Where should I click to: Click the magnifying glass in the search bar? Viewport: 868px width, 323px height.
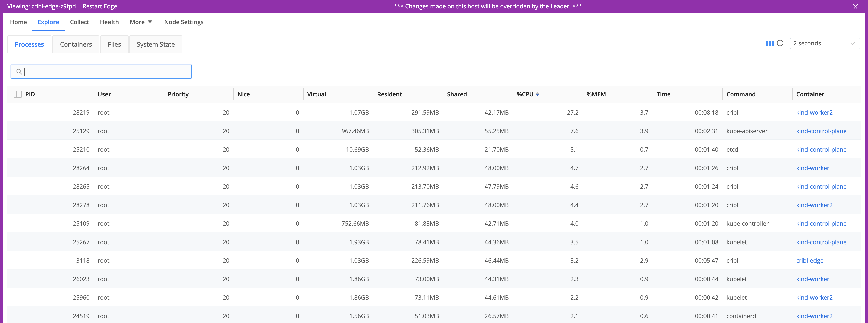[x=19, y=71]
